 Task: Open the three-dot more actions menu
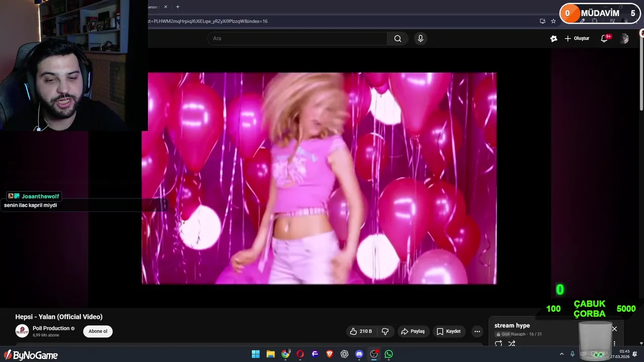pyautogui.click(x=477, y=331)
